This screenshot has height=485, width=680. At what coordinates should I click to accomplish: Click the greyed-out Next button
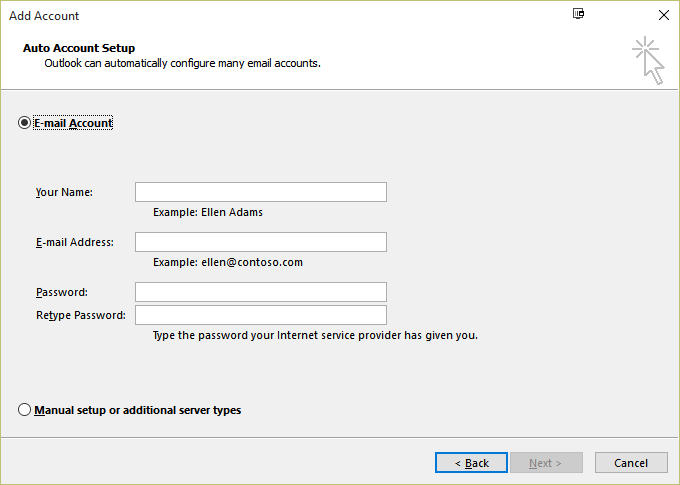(546, 463)
